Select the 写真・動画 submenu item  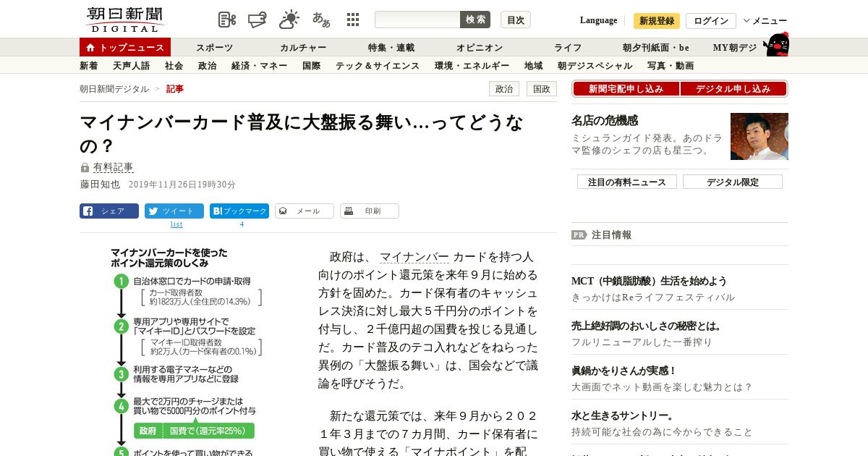[x=671, y=66]
